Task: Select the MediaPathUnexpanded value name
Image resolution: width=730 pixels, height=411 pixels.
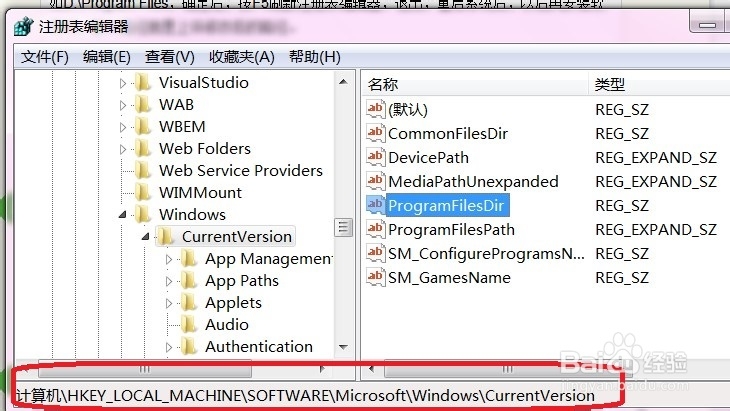Action: tap(473, 182)
